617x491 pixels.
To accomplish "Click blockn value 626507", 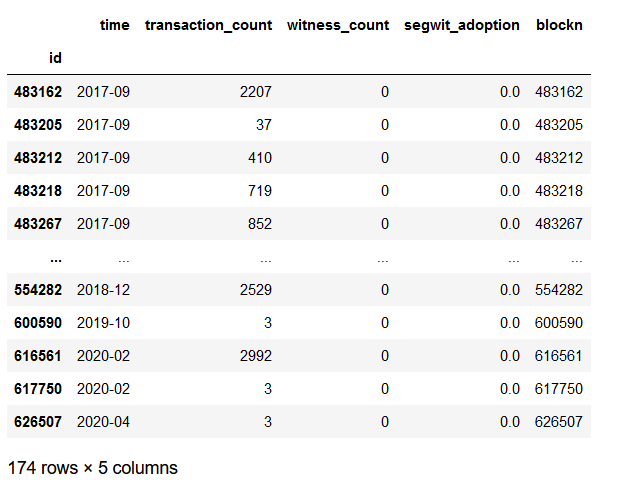I will pos(558,423).
